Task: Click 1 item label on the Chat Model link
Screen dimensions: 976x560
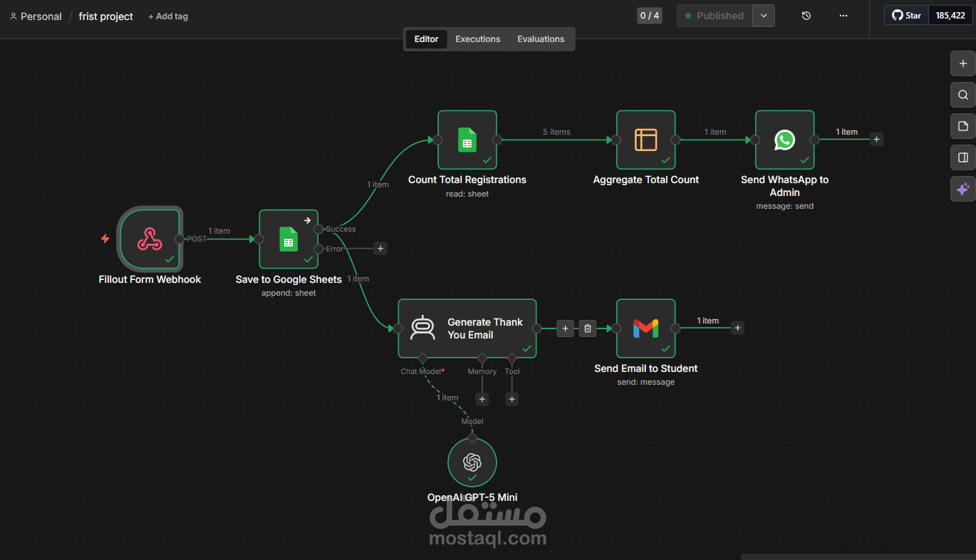Action: coord(447,398)
